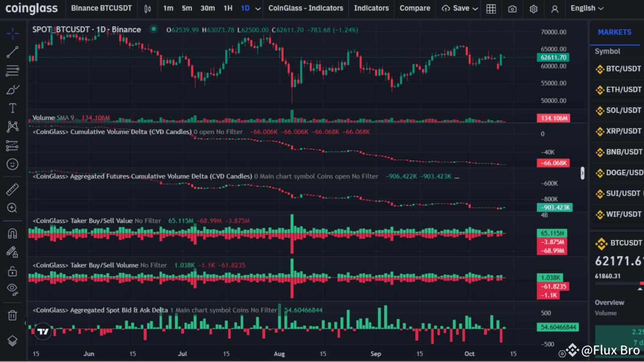The width and height of the screenshot is (644, 362).
Task: Select ETH/USDT in the markets list
Action: tap(617, 89)
